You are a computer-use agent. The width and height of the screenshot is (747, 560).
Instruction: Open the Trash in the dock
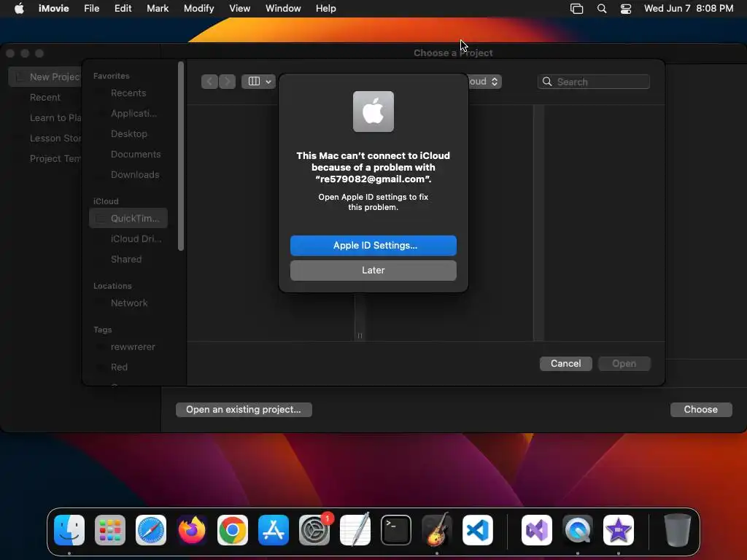click(677, 529)
